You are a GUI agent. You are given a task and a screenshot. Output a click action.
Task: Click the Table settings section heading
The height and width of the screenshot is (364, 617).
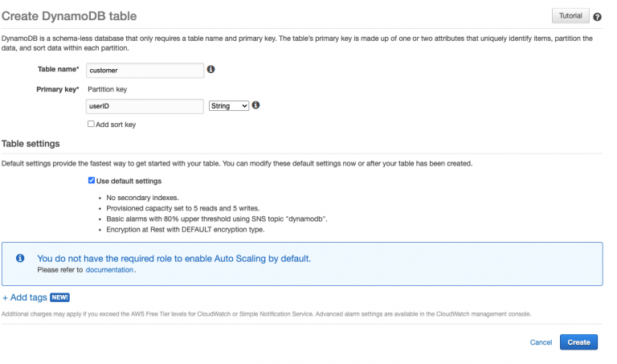coord(31,144)
